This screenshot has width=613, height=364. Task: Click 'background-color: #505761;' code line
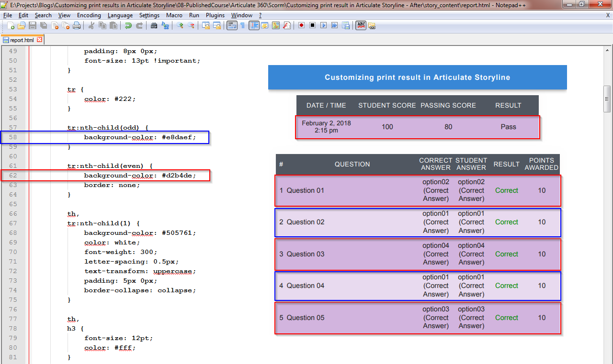click(x=140, y=233)
